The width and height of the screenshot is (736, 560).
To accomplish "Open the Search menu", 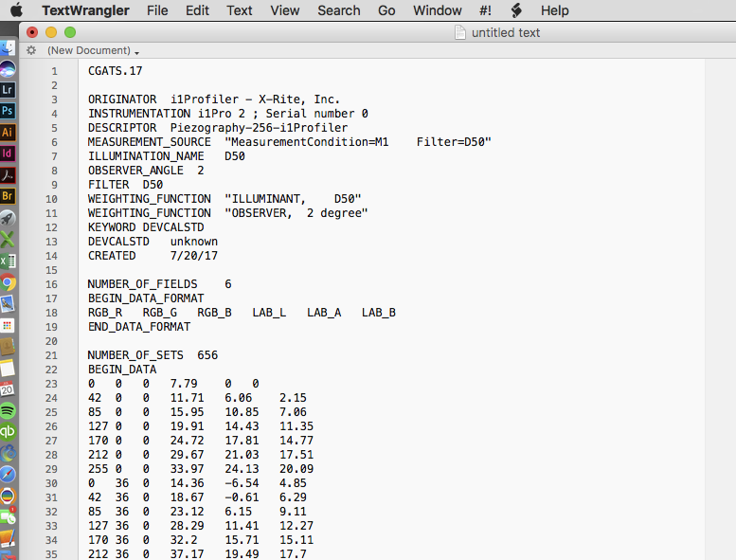I will pyautogui.click(x=339, y=10).
